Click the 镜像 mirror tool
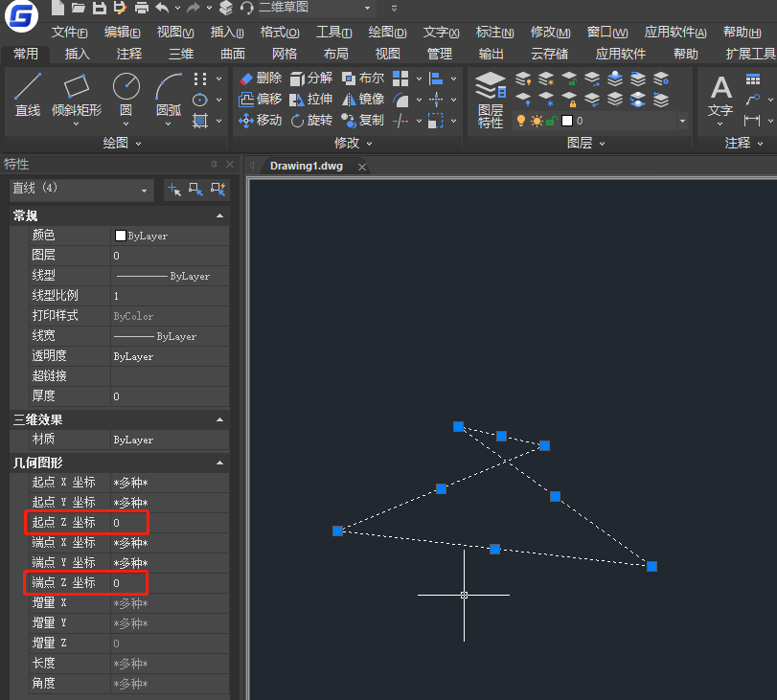The width and height of the screenshot is (777, 700). coord(363,100)
